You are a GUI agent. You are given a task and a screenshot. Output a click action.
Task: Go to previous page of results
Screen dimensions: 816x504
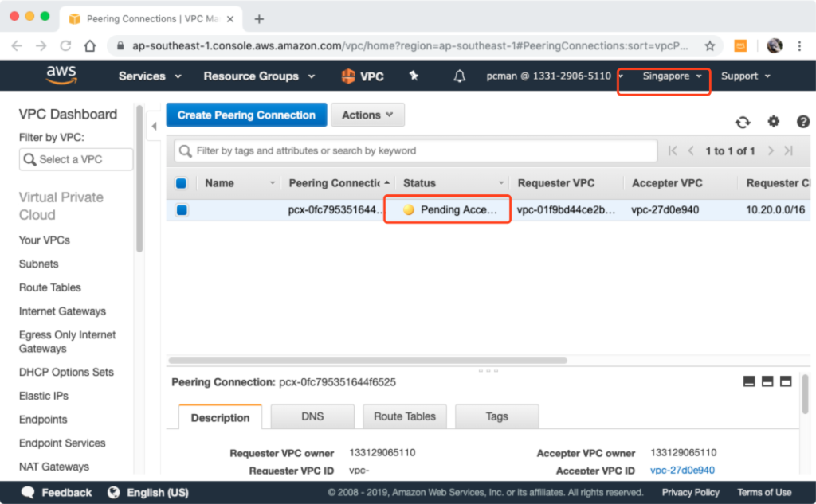click(691, 150)
